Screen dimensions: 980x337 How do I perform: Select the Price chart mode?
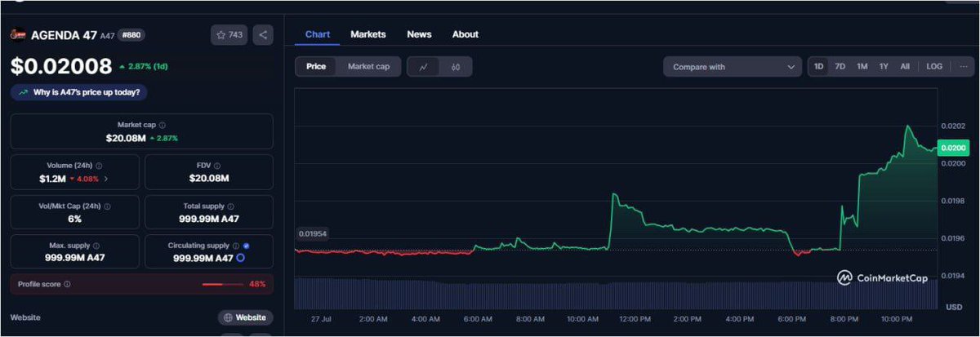coord(316,67)
